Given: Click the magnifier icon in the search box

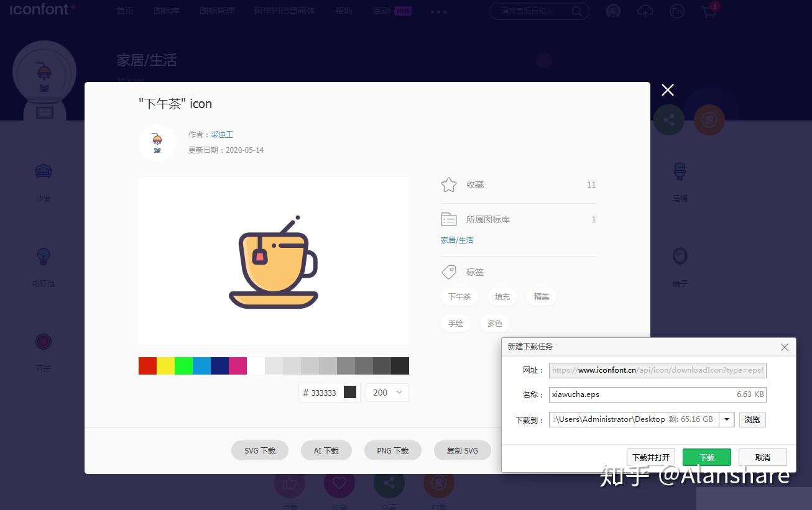Looking at the screenshot, I should [576, 11].
